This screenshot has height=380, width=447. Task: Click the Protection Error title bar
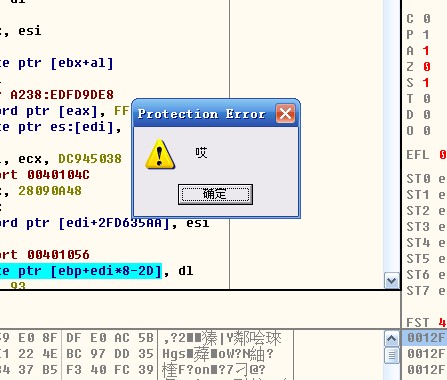pos(216,114)
